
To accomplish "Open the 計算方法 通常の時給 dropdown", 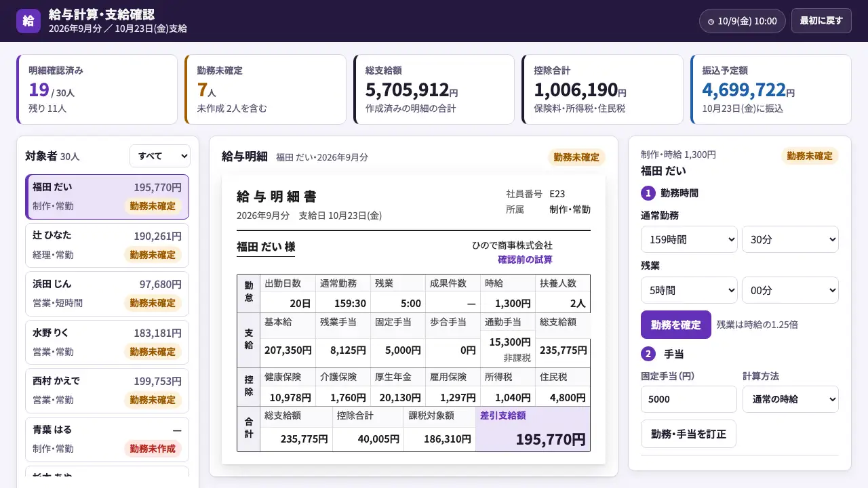I will click(x=790, y=399).
